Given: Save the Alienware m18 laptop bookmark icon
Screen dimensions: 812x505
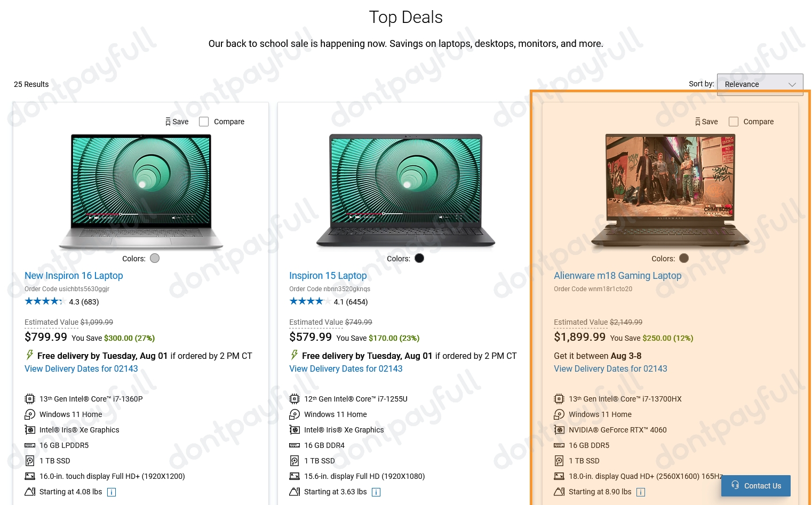Looking at the screenshot, I should coord(697,122).
